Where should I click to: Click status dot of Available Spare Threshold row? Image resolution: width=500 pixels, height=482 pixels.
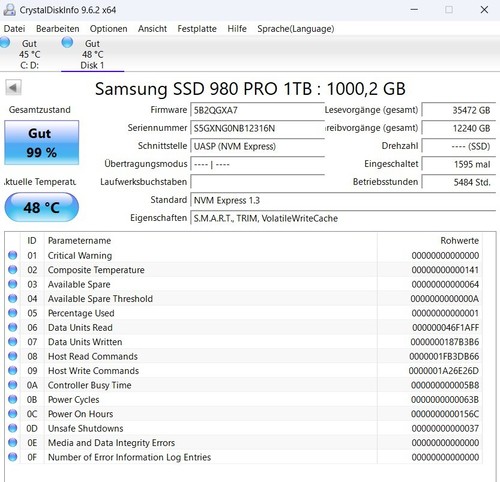pos(13,298)
